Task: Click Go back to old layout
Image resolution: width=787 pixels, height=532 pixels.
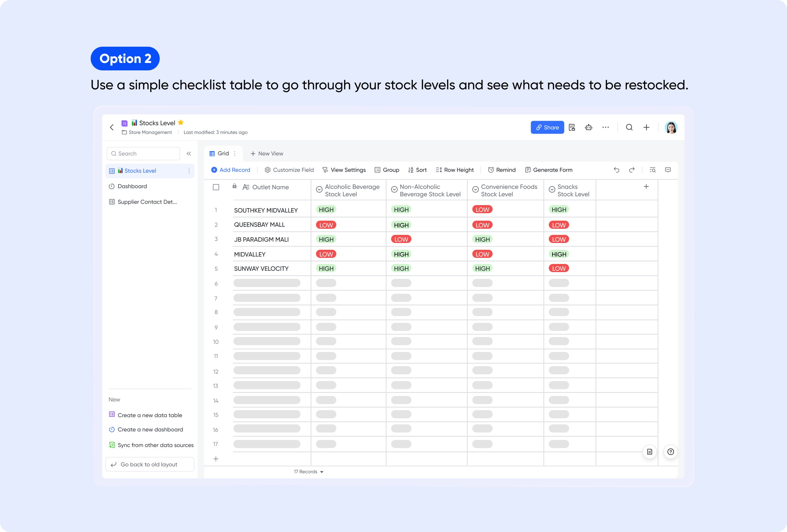Action: [x=149, y=464]
